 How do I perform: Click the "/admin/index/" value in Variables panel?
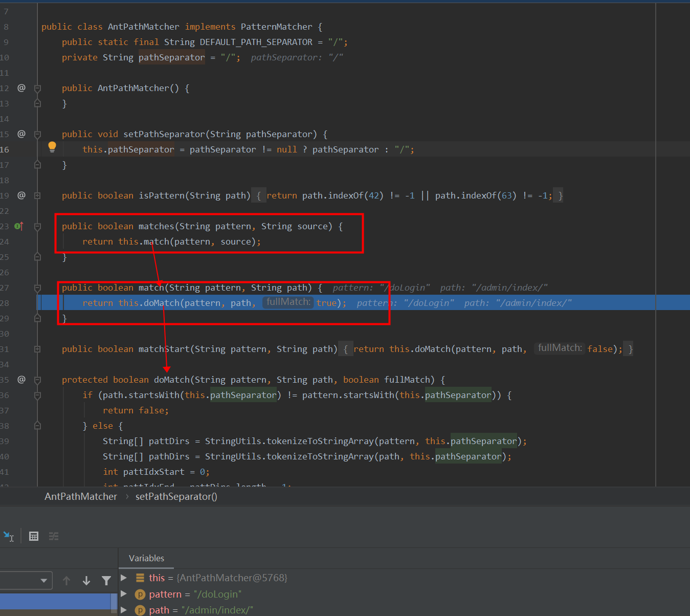click(217, 610)
